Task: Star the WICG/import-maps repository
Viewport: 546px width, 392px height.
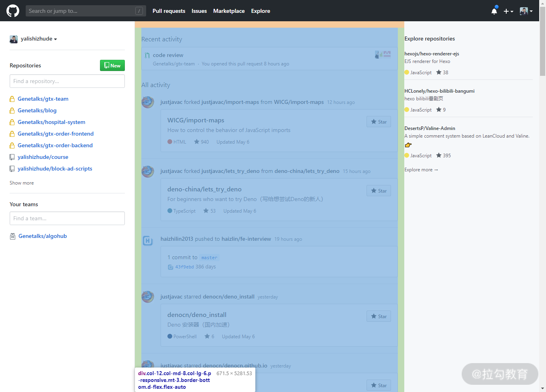Action: [x=379, y=122]
